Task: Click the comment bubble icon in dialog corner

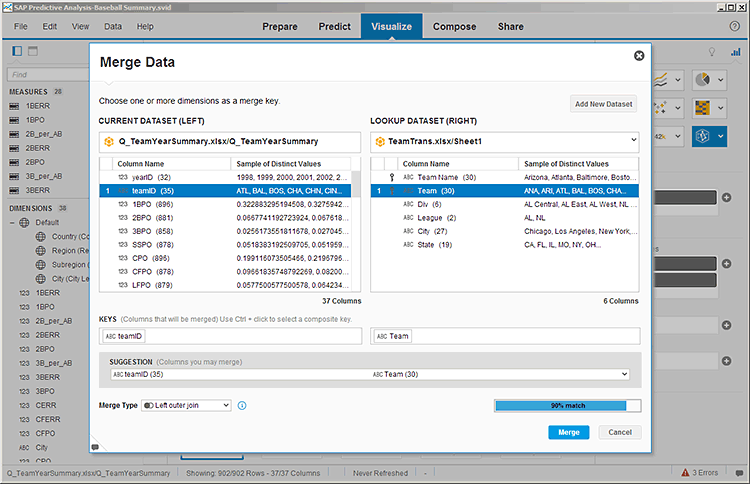Action: 95,447
